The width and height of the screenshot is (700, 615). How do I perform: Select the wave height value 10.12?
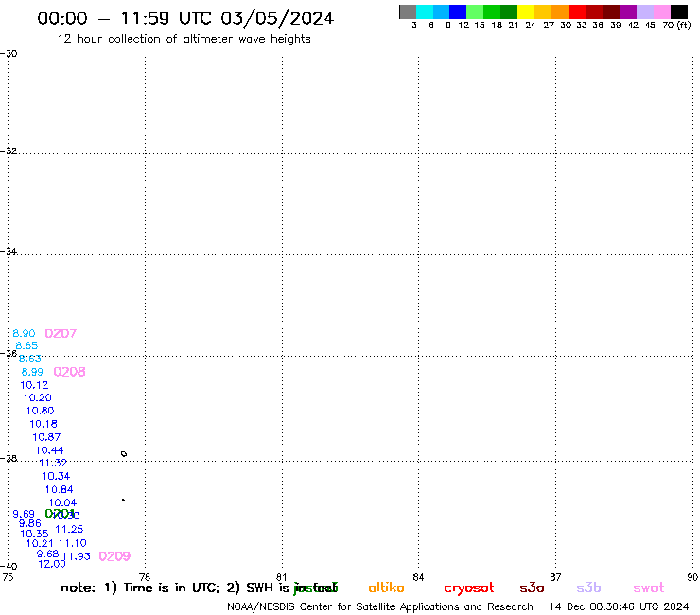tap(34, 385)
